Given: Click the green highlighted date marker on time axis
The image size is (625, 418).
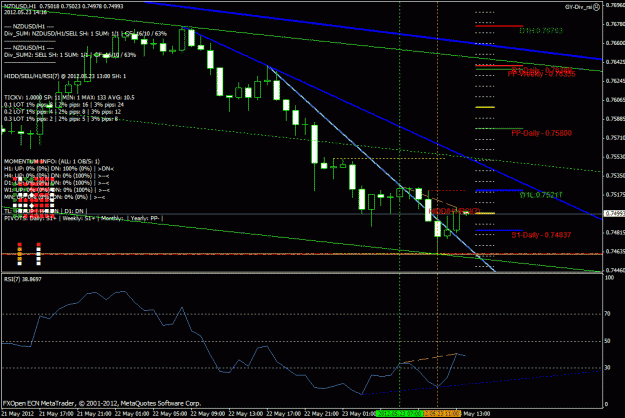Looking at the screenshot, I should tap(399, 414).
